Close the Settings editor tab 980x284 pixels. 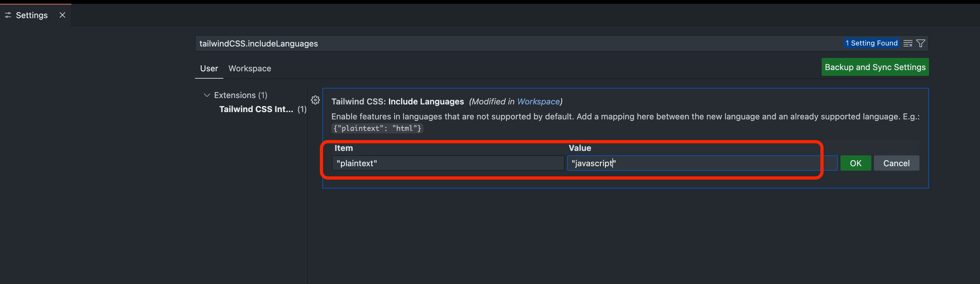(62, 15)
